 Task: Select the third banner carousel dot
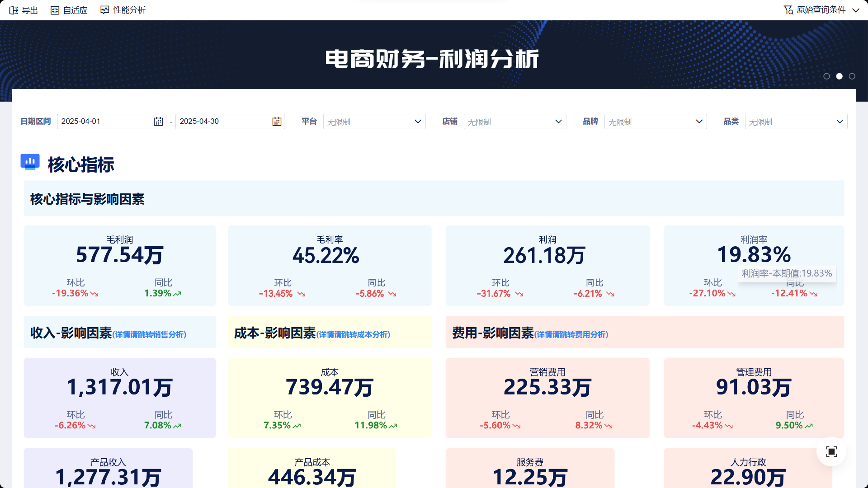852,76
